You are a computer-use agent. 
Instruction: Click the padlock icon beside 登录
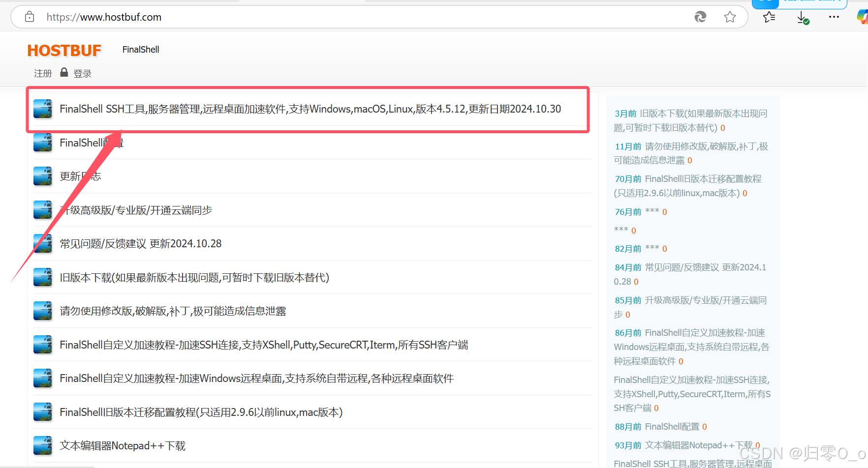click(64, 73)
